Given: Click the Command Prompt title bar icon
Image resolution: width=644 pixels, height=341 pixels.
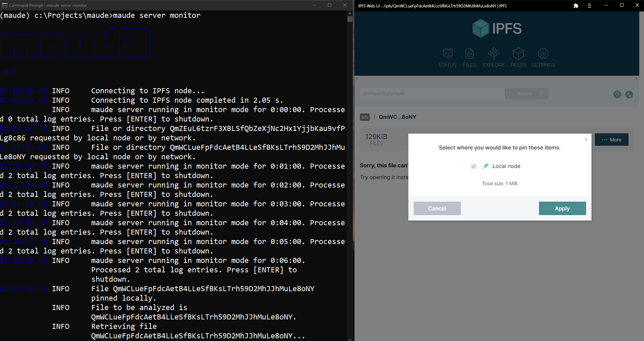Looking at the screenshot, I should pyautogui.click(x=5, y=5).
